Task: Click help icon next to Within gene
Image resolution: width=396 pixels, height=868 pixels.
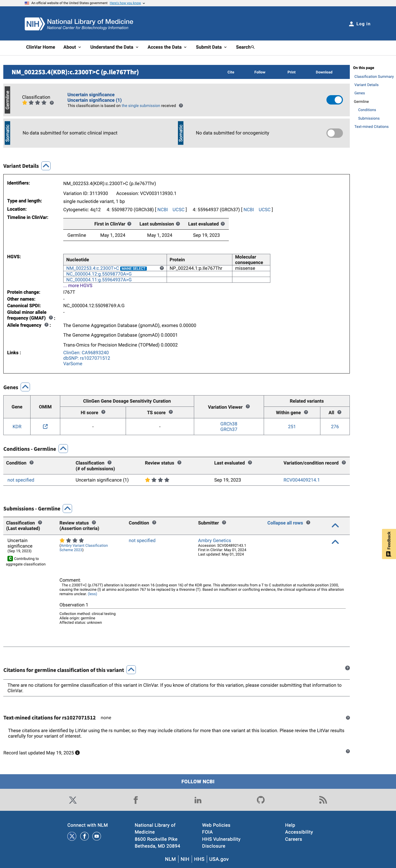Action: pos(306,412)
